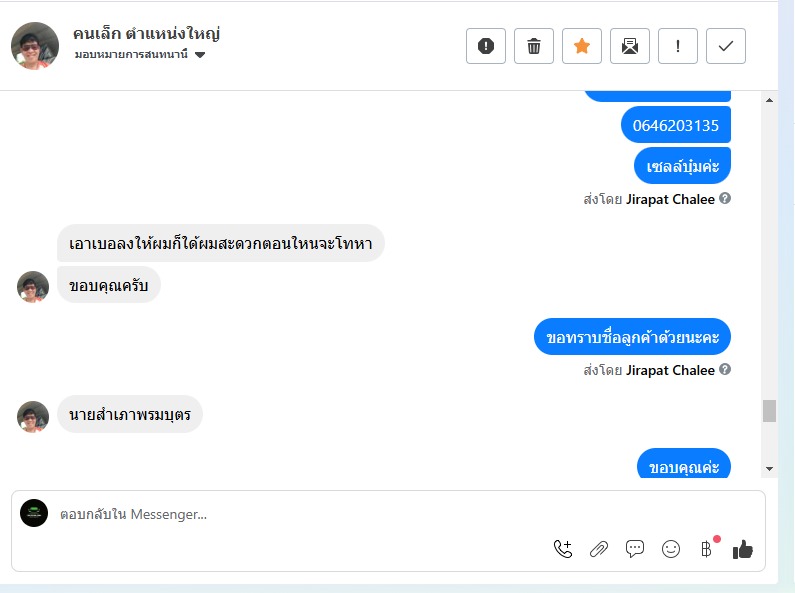Click the customer name in the header
This screenshot has width=795, height=593.
pyautogui.click(x=147, y=33)
